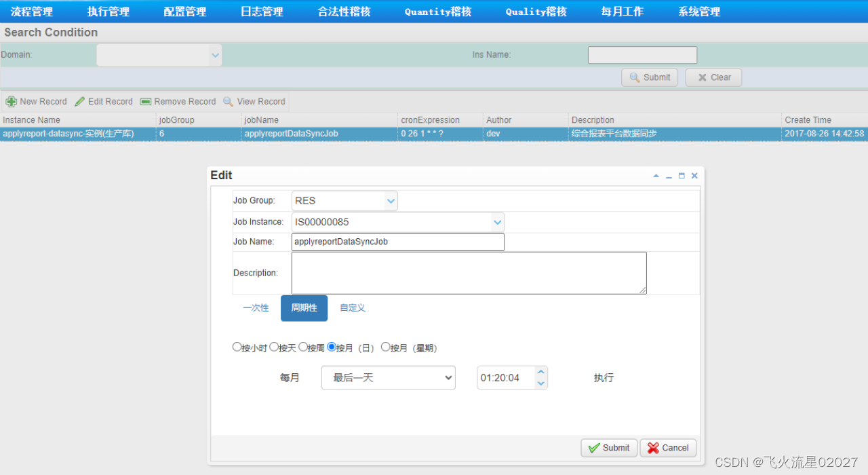Collapse the Edit dialog with the up arrow
868x475 pixels.
[656, 176]
